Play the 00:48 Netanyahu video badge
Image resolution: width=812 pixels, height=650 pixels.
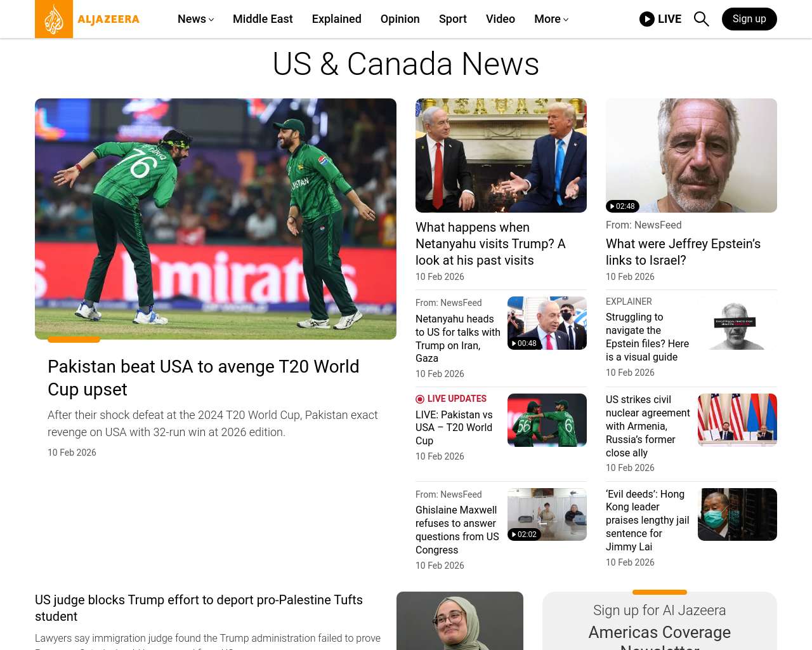coord(524,343)
